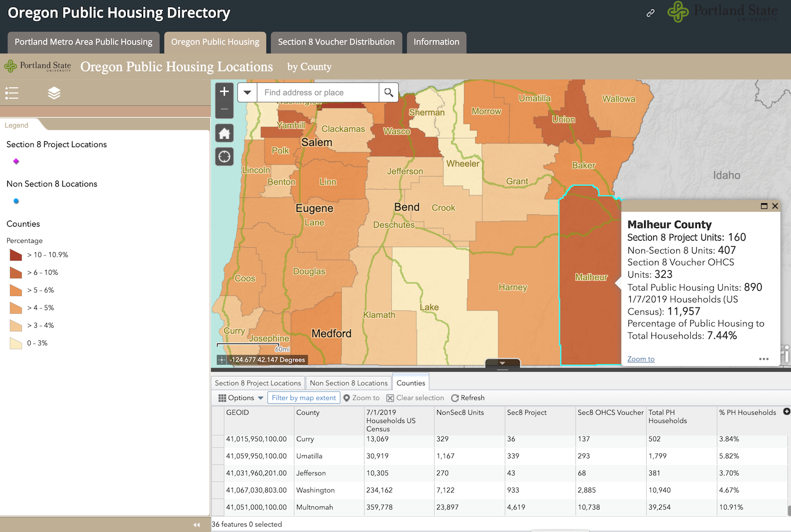Click the Refresh button in table toolbar
Image resolution: width=791 pixels, height=532 pixels.
(468, 398)
